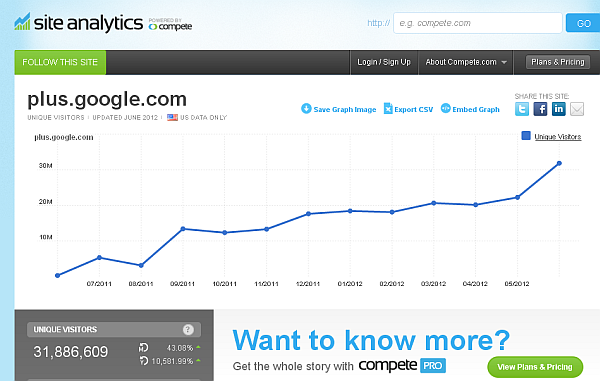This screenshot has height=381, width=600.
Task: Share this site on Facebook
Action: [540, 109]
